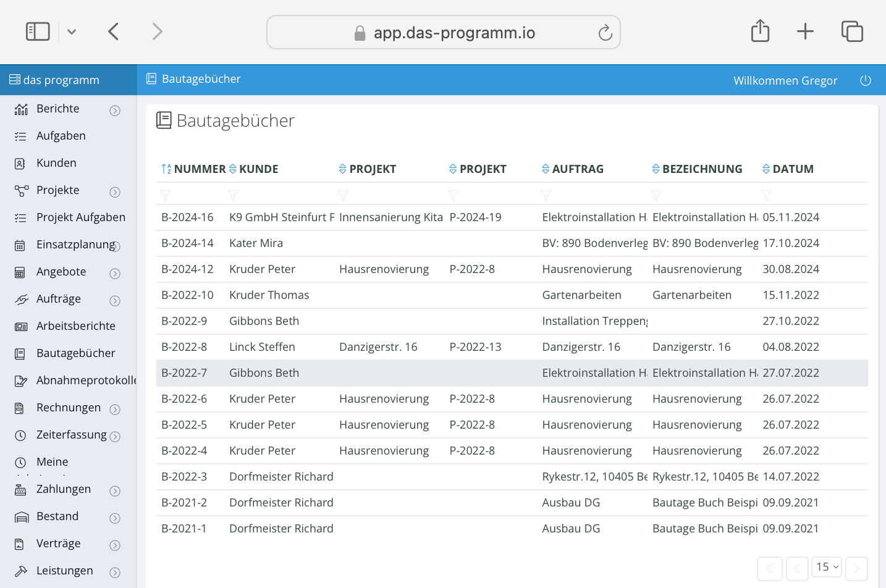Sort the table by KUNDE column

253,169
